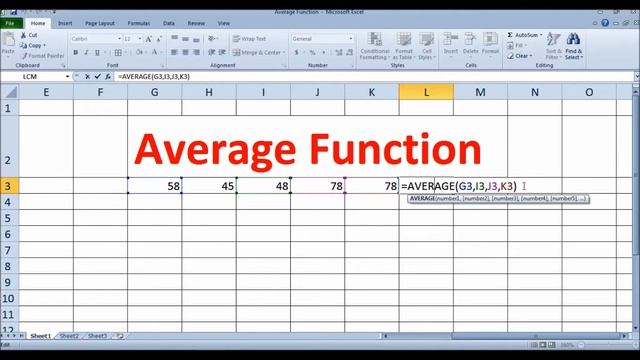
Task: Open the Name Box dropdown arrow
Action: [x=67, y=76]
